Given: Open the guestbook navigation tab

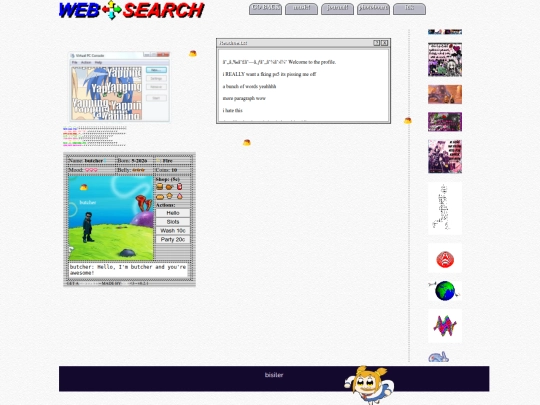Looking at the screenshot, I should click(x=373, y=9).
